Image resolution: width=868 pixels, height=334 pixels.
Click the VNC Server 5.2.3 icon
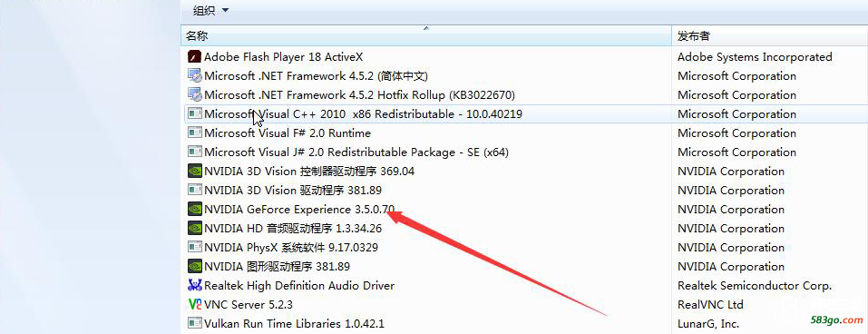(194, 304)
